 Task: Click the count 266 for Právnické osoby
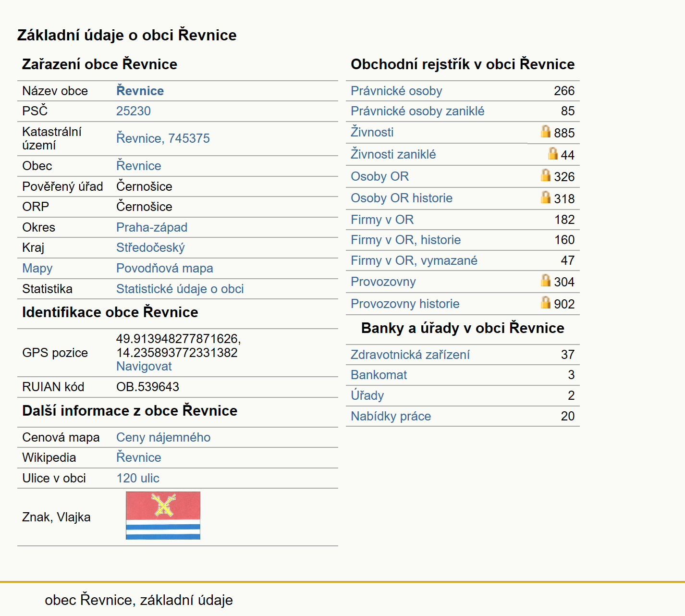click(x=564, y=91)
